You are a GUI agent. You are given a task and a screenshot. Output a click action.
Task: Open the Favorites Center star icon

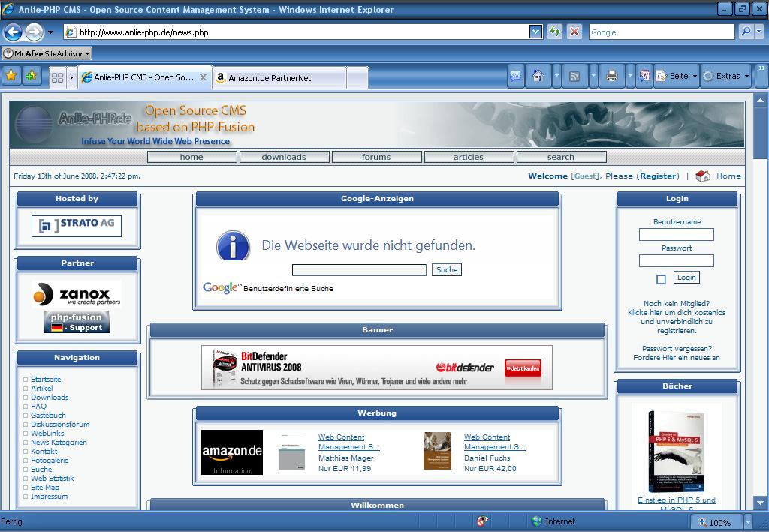tap(11, 76)
